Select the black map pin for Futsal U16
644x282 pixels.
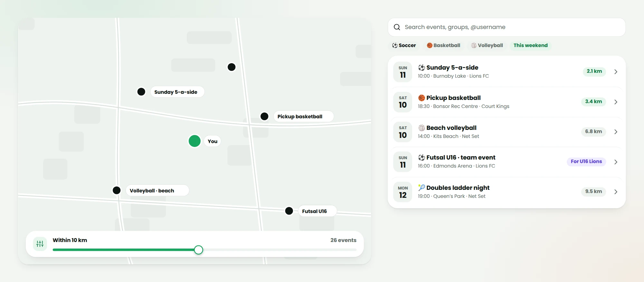[x=289, y=211]
